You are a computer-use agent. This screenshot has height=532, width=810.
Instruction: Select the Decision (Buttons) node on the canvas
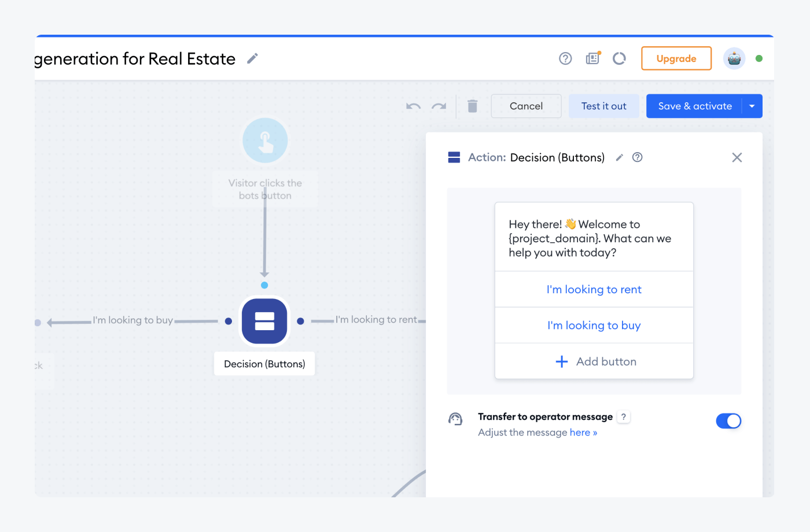pos(264,322)
